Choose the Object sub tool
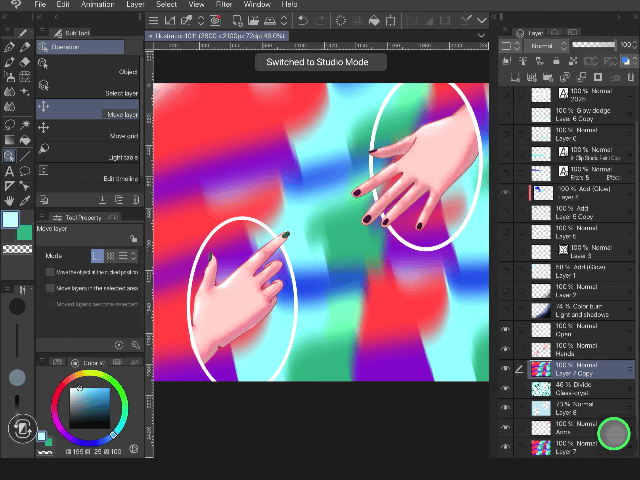The height and width of the screenshot is (480, 640). pyautogui.click(x=88, y=66)
